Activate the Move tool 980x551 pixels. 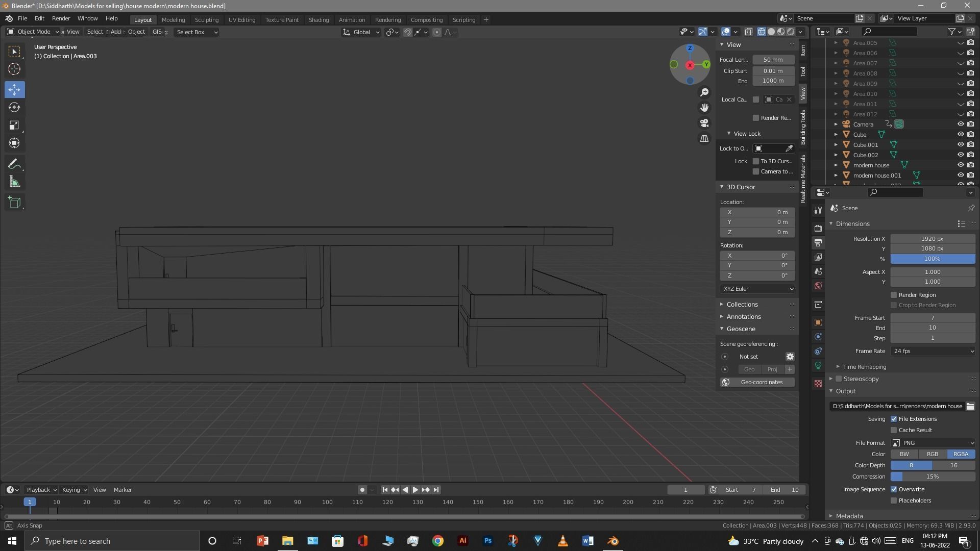point(14,90)
